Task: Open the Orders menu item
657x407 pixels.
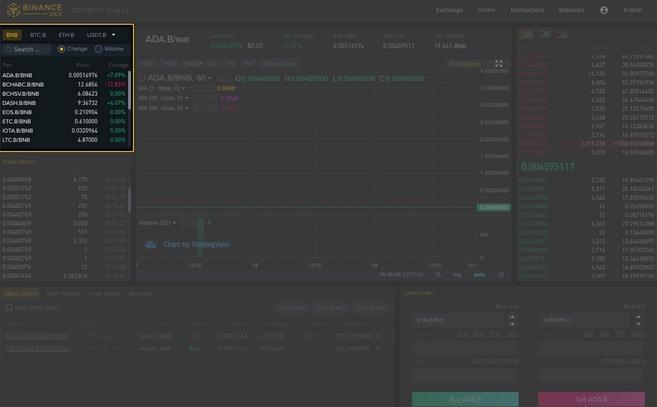Action: [x=486, y=10]
